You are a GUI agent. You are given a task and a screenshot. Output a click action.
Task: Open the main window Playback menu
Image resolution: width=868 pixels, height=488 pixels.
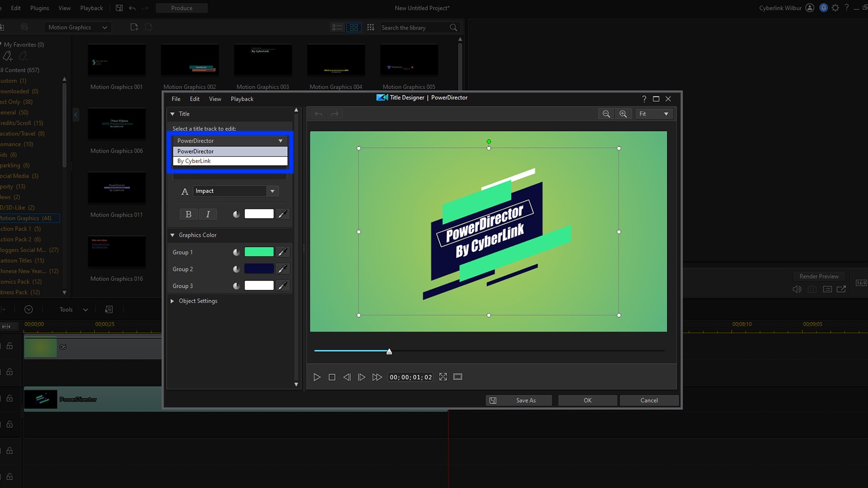92,8
